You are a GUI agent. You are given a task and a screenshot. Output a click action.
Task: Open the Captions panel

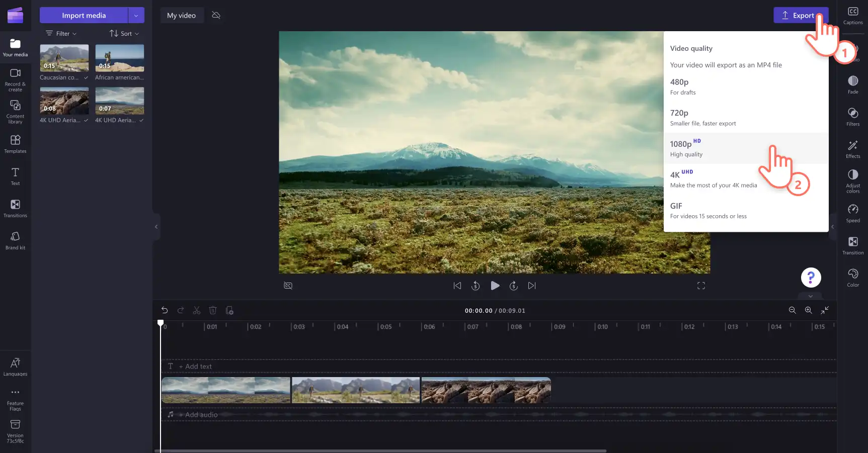(853, 16)
